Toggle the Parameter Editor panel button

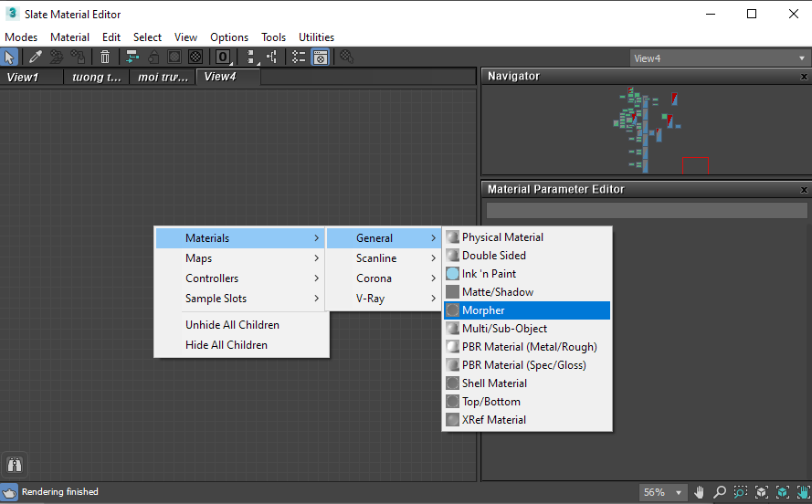(x=320, y=57)
